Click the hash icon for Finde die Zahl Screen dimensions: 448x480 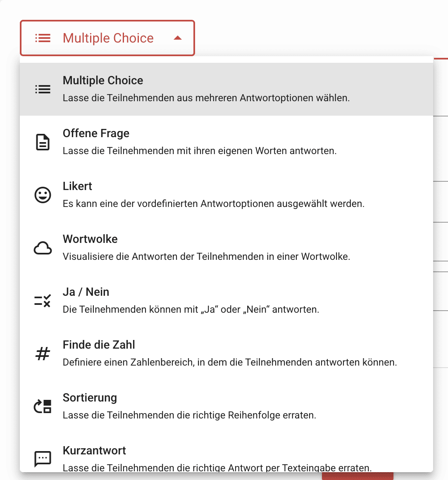point(43,354)
